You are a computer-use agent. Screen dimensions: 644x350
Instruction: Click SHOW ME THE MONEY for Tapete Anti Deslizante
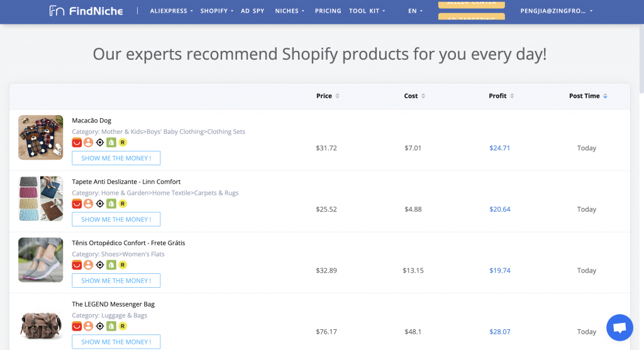click(x=116, y=219)
